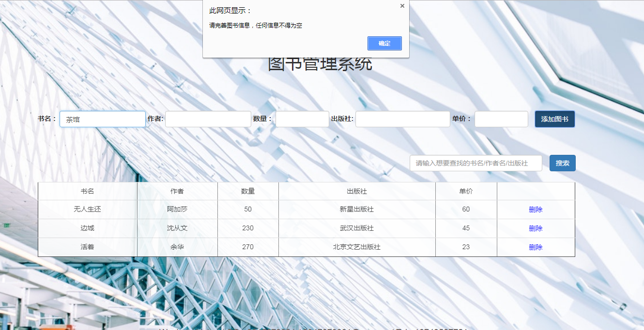Click author cell 阿加莎
This screenshot has height=330, width=644.
pos(177,210)
